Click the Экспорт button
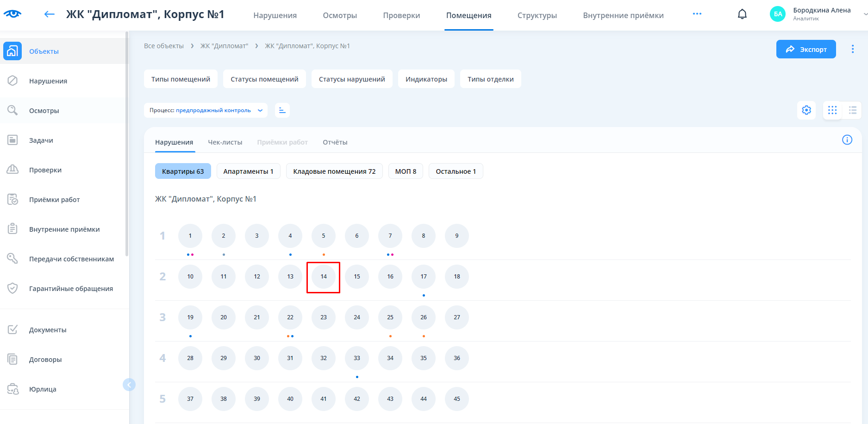The image size is (868, 424). pyautogui.click(x=806, y=49)
